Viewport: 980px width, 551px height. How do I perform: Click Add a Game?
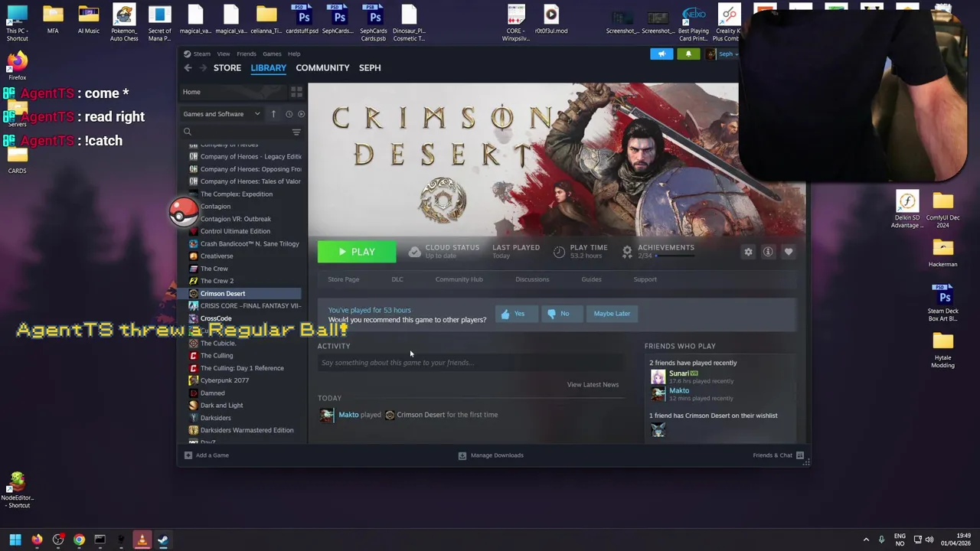(x=206, y=455)
